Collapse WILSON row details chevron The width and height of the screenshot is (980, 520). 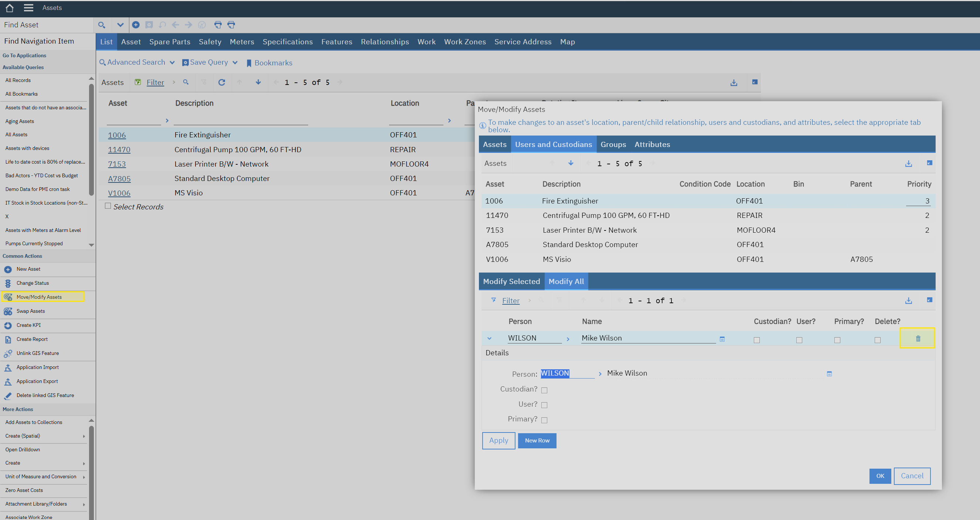pyautogui.click(x=490, y=338)
